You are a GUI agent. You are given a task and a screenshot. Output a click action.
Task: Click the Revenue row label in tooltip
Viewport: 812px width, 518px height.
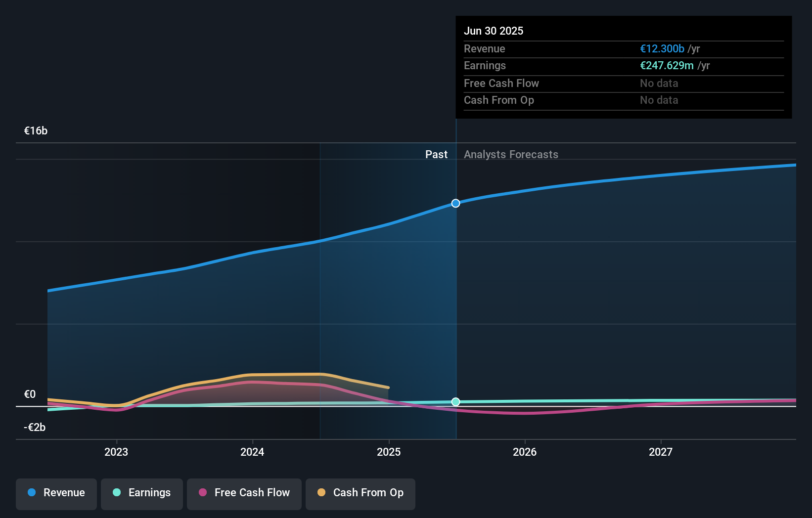click(x=485, y=48)
